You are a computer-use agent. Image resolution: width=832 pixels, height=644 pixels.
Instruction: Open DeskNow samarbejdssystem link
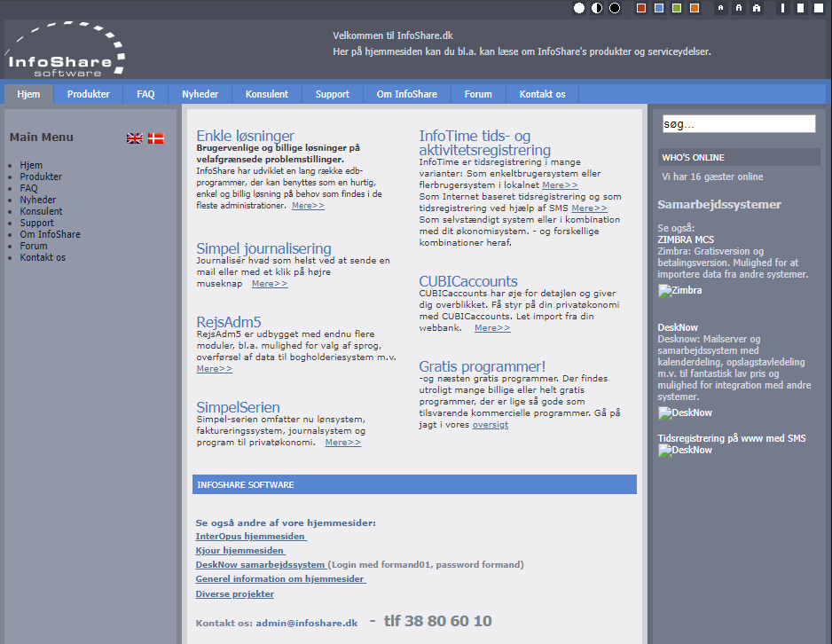coord(262,565)
